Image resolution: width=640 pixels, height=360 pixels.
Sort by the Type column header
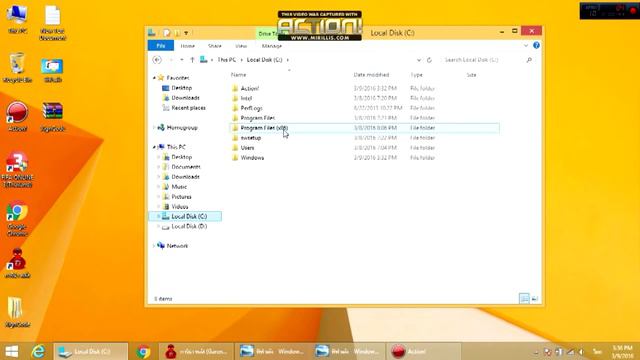tap(416, 75)
